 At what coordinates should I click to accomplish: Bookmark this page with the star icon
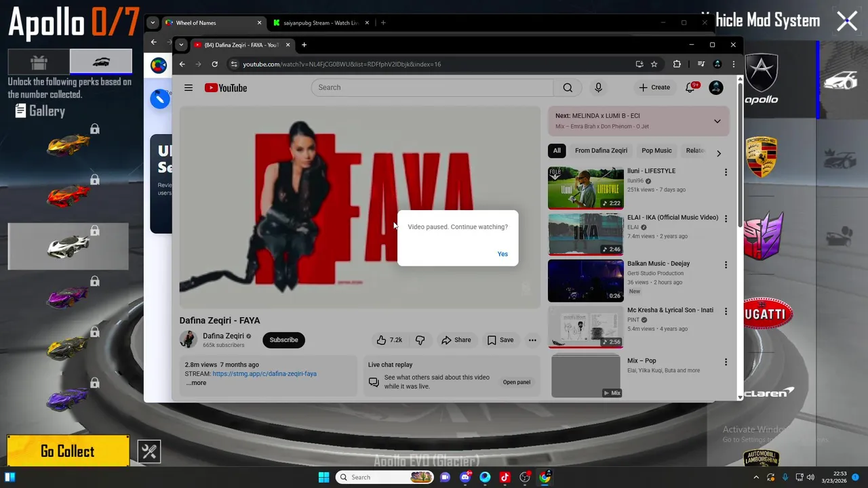tap(654, 64)
